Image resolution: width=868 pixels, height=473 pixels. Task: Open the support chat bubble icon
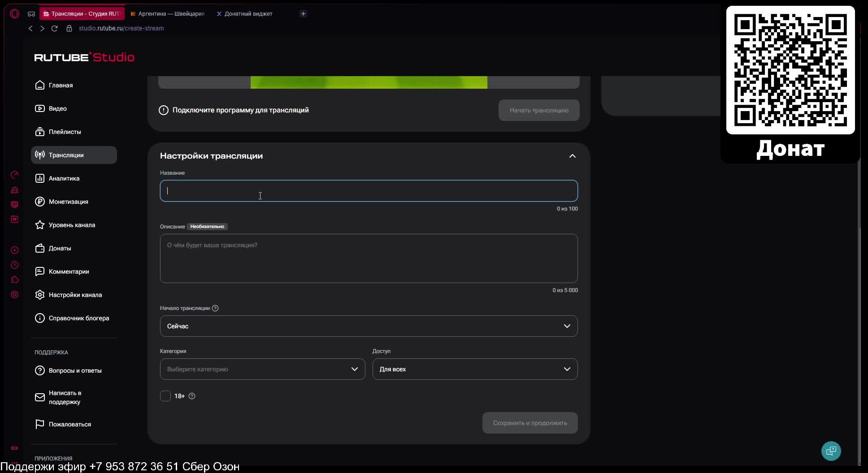[831, 451]
